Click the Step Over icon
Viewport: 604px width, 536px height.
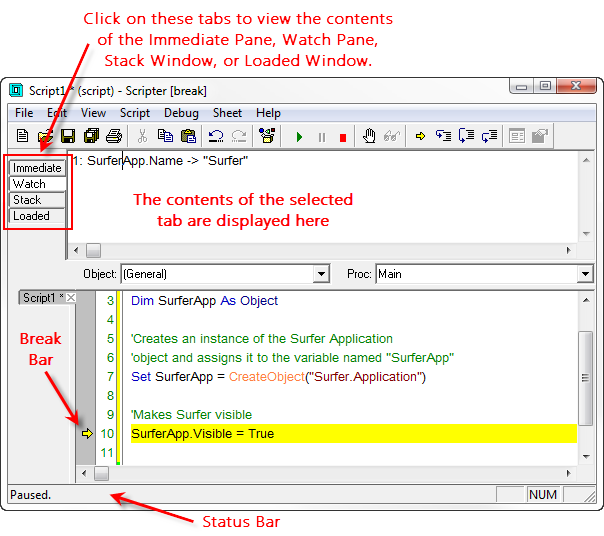pos(466,136)
